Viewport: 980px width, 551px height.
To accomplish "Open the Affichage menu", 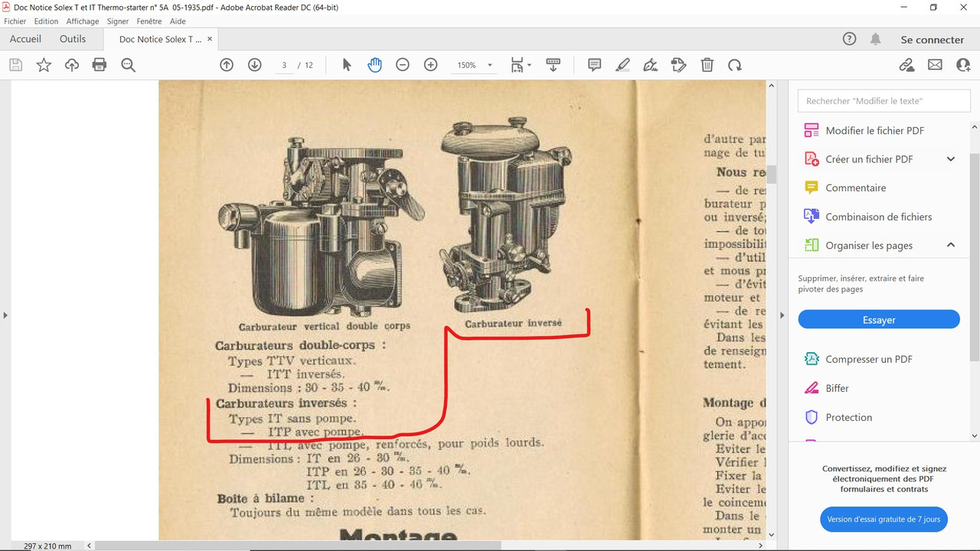I will [83, 21].
